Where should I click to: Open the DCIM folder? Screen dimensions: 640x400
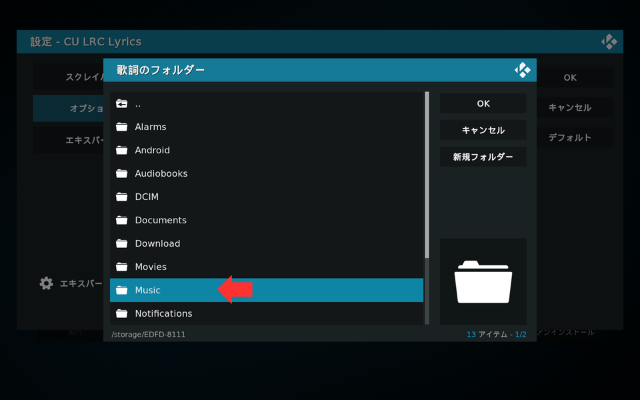pos(147,197)
